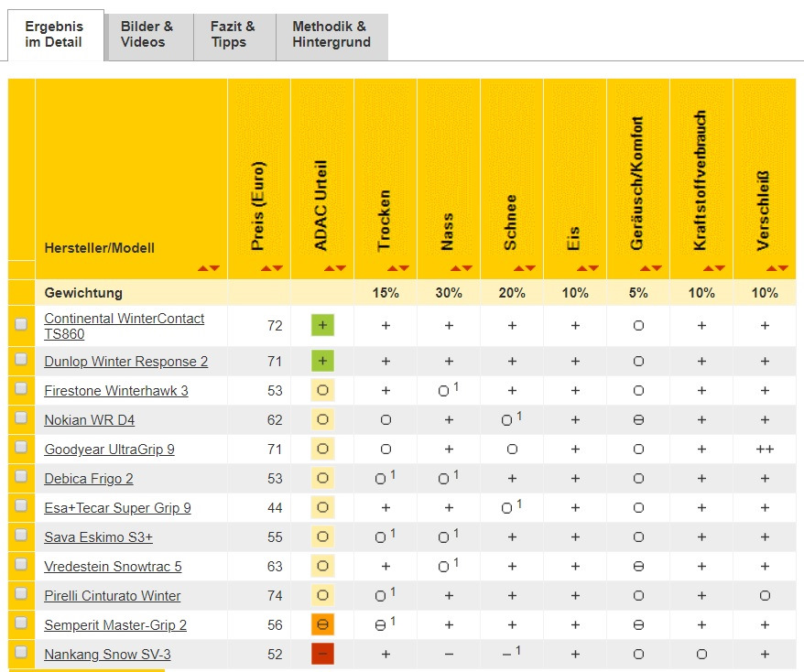Image resolution: width=804 pixels, height=672 pixels.
Task: Sort Eis column descending arrow
Action: (x=593, y=268)
